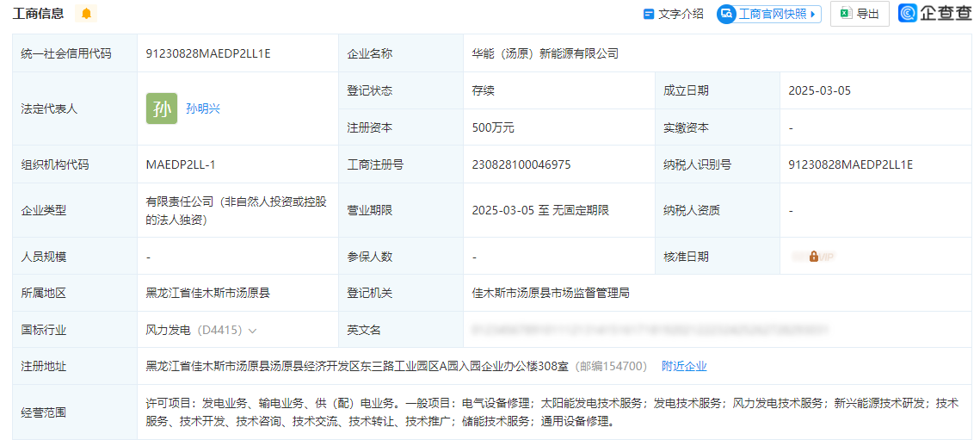Click the green 孙 avatar icon

[162, 108]
